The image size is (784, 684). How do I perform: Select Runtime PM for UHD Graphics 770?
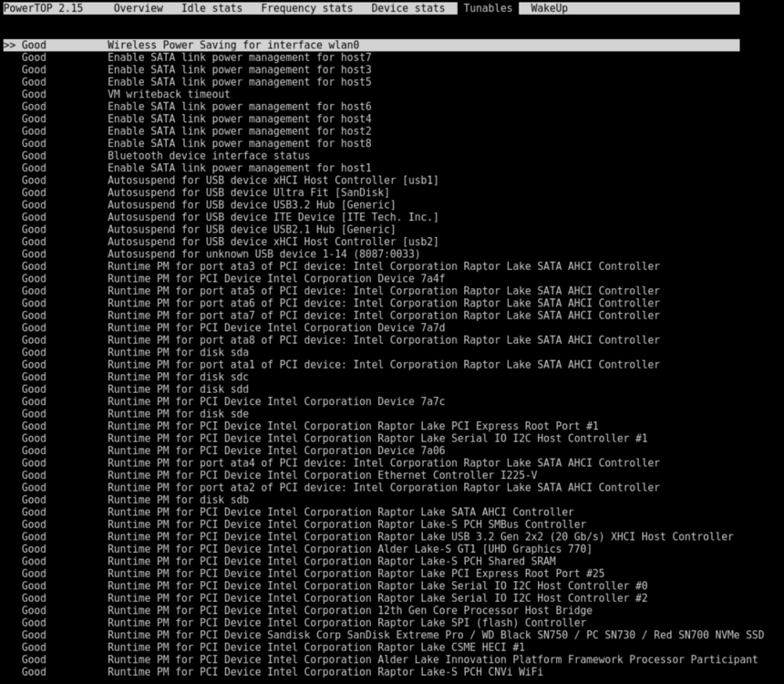click(306, 548)
